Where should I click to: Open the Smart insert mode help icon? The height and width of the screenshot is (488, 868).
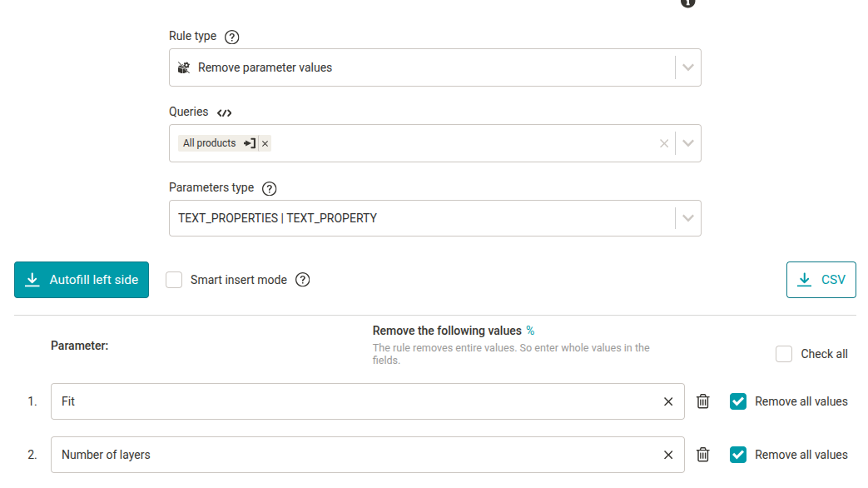pos(303,280)
